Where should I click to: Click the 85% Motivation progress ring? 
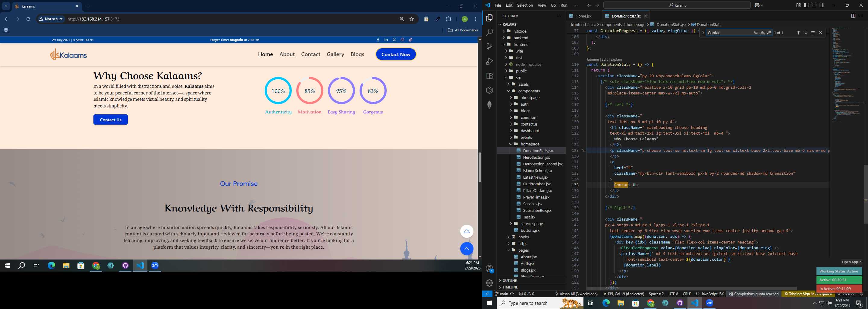click(x=310, y=91)
